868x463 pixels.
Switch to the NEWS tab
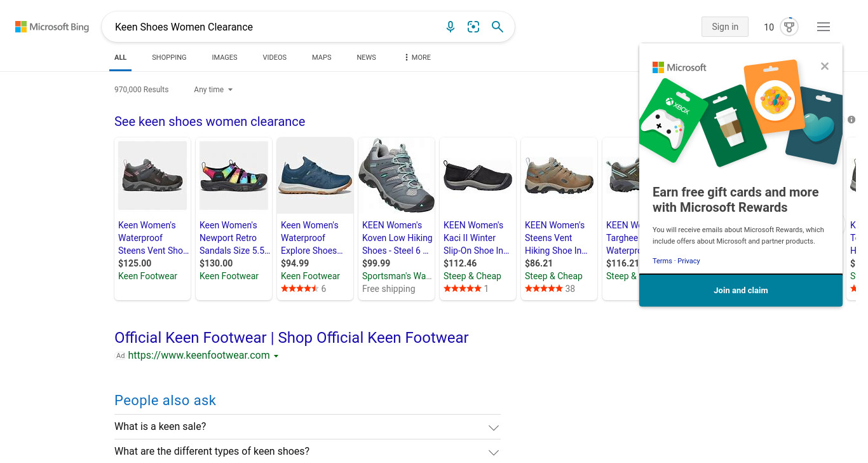(366, 57)
